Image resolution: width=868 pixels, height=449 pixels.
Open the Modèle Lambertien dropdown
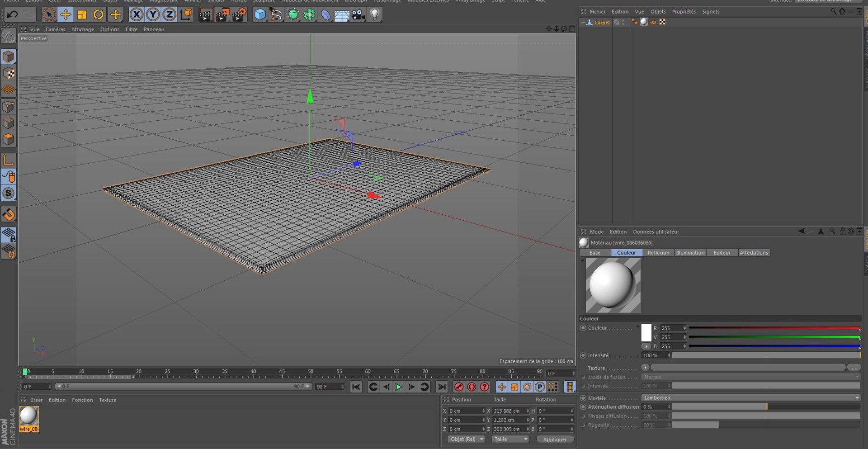click(x=750, y=398)
